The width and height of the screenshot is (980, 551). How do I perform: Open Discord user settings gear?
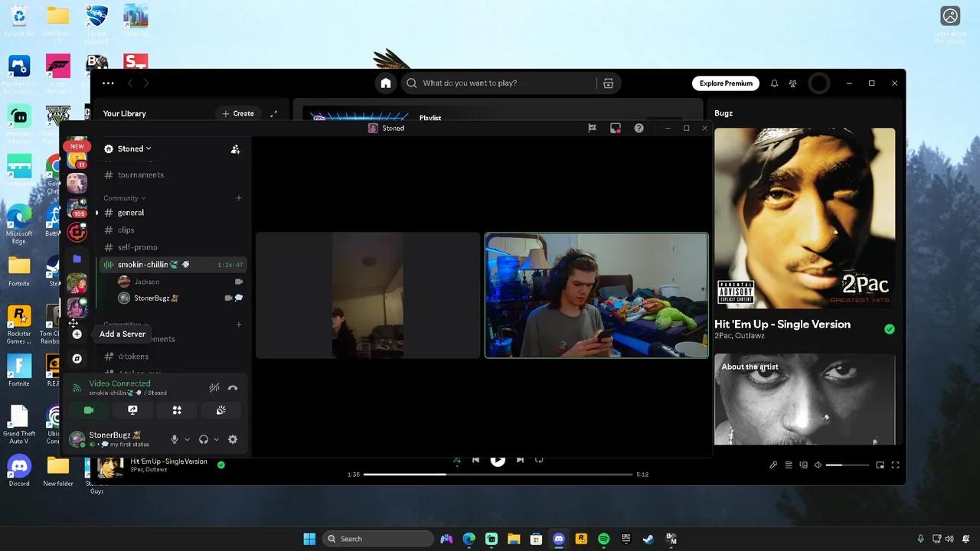point(233,439)
